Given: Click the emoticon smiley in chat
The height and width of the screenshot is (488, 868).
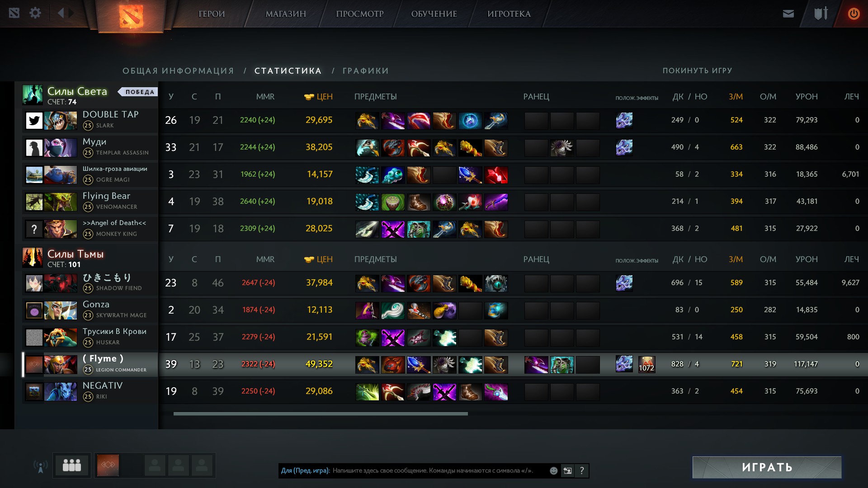Looking at the screenshot, I should tap(553, 471).
